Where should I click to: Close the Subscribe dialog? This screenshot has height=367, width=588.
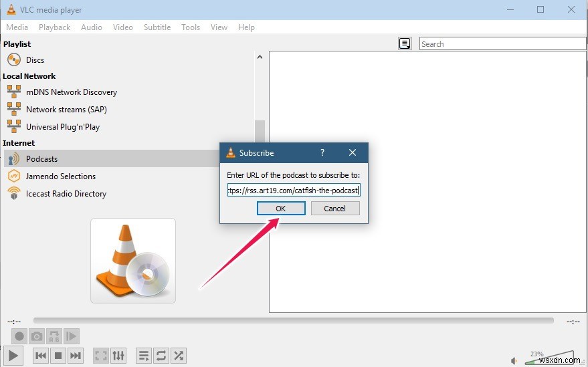point(353,152)
